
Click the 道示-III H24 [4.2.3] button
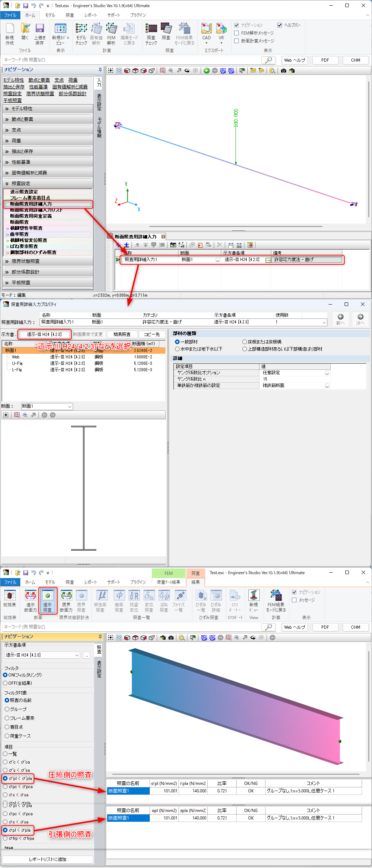click(44, 334)
